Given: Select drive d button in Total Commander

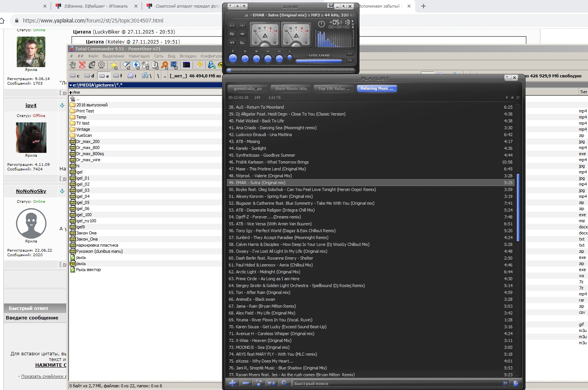Looking at the screenshot, I should click(89, 76).
